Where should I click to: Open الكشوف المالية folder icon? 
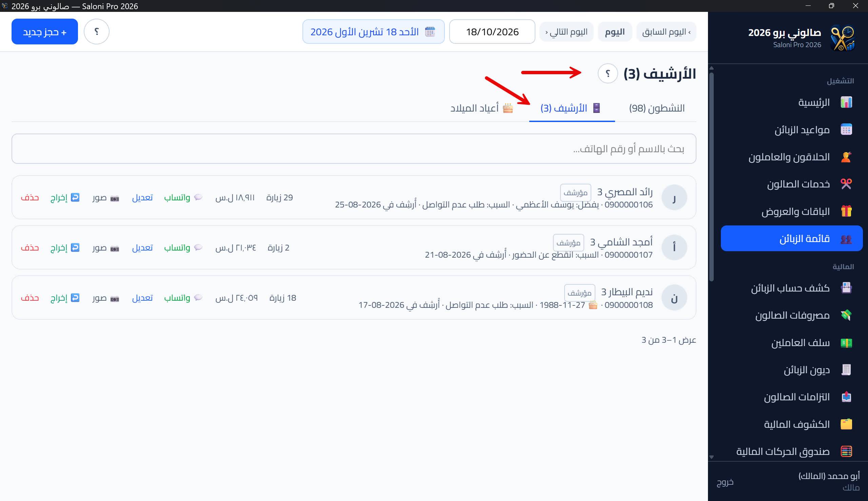(846, 424)
